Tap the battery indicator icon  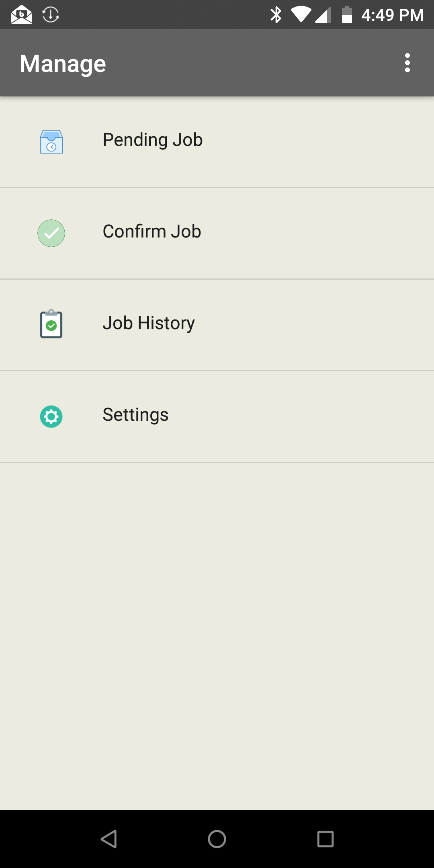coord(347,15)
